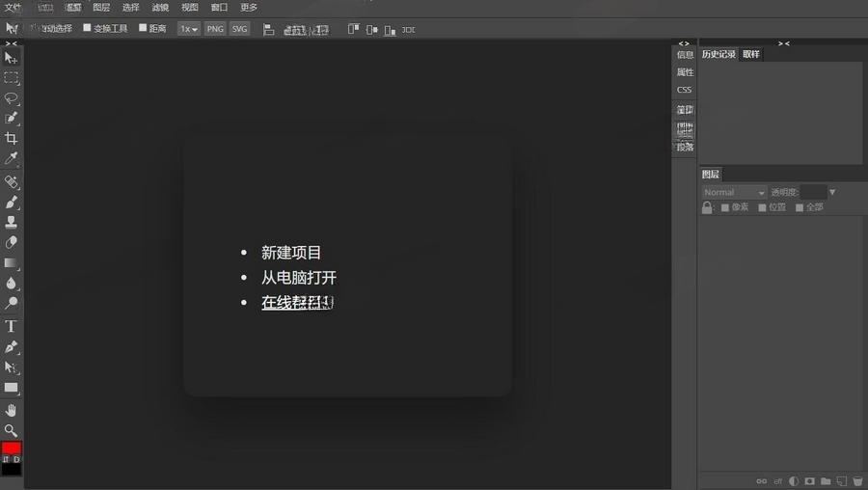The height and width of the screenshot is (490, 868).
Task: Click the delete layer trash icon
Action: (x=857, y=480)
